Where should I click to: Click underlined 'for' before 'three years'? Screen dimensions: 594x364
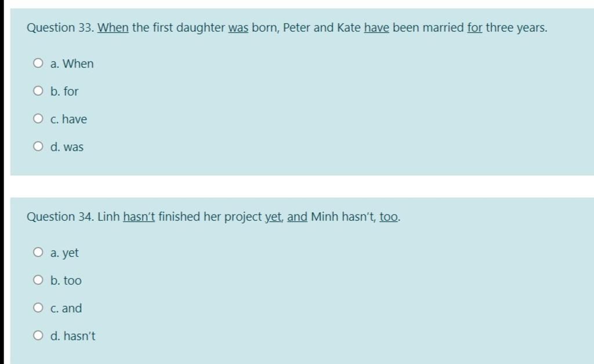pos(475,28)
